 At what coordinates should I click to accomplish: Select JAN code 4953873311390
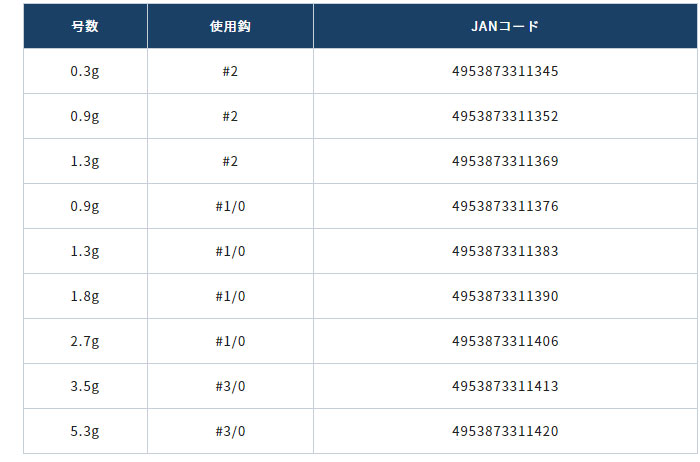tap(505, 296)
